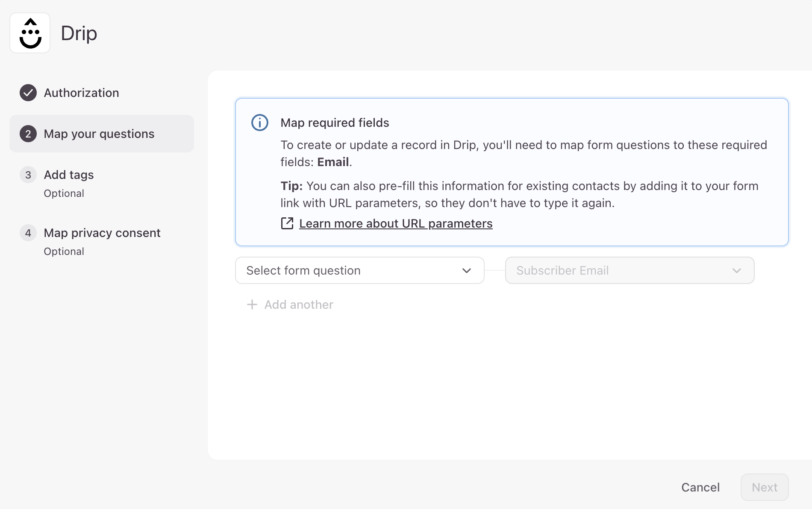Click the Optional label under Add tags
The height and width of the screenshot is (509, 812).
[64, 193]
